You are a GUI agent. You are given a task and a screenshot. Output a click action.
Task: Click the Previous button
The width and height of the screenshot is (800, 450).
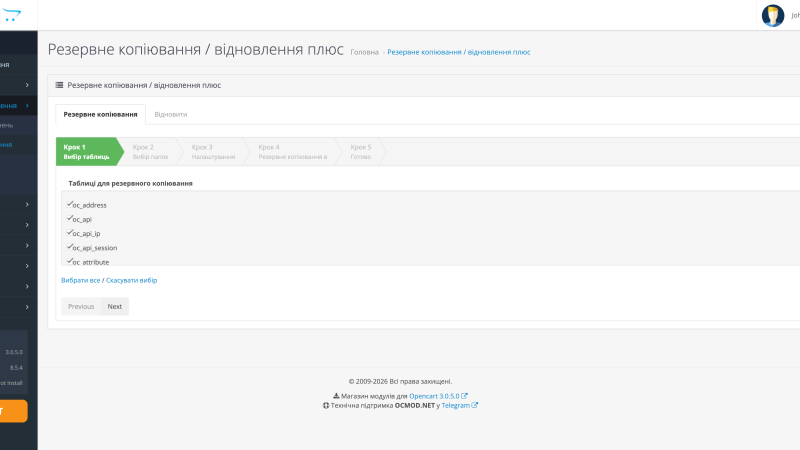point(81,306)
